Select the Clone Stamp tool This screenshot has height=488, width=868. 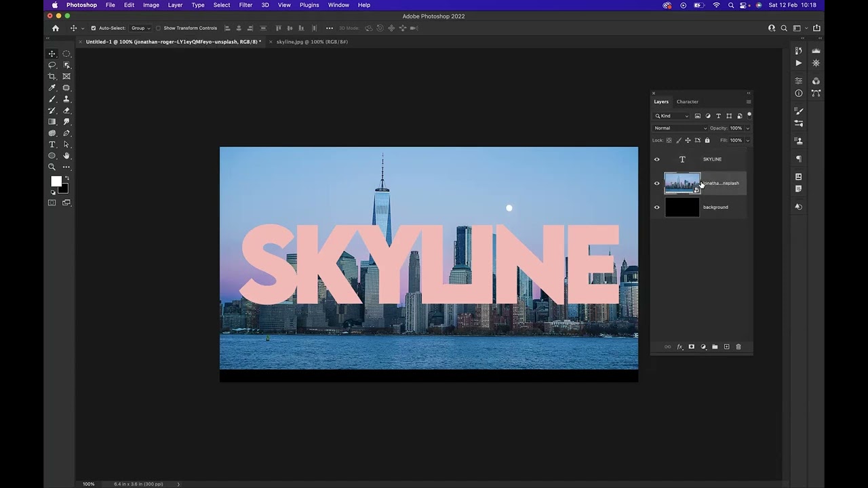tap(66, 99)
